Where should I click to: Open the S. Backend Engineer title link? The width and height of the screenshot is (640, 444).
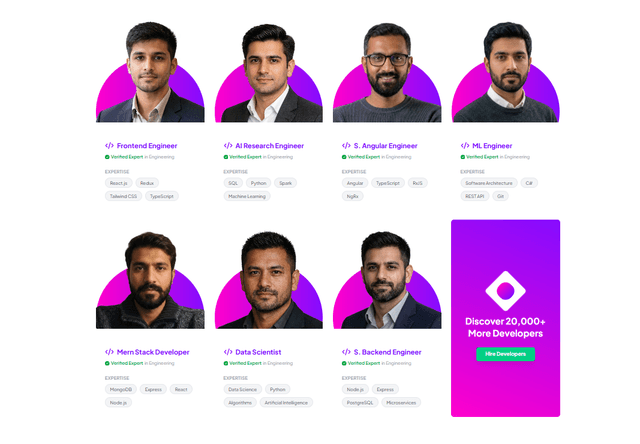point(387,352)
